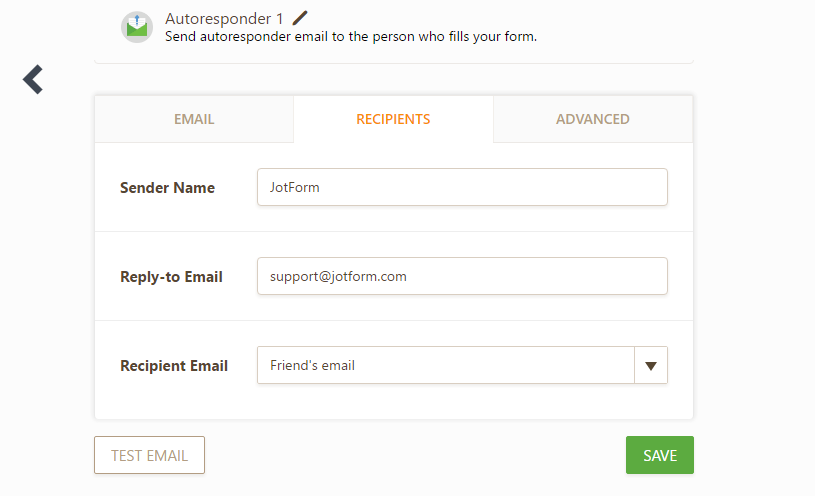
Task: Select the RECIPIENTS tab
Action: pyautogui.click(x=393, y=119)
